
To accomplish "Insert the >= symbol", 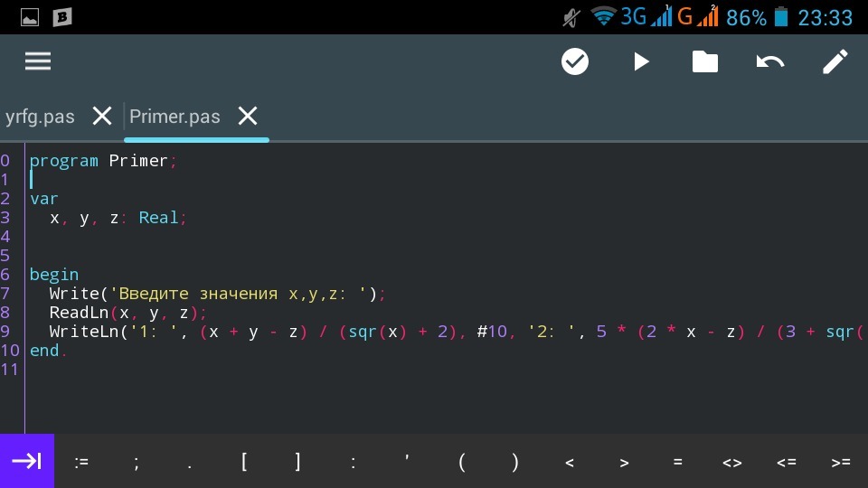I will click(x=840, y=463).
